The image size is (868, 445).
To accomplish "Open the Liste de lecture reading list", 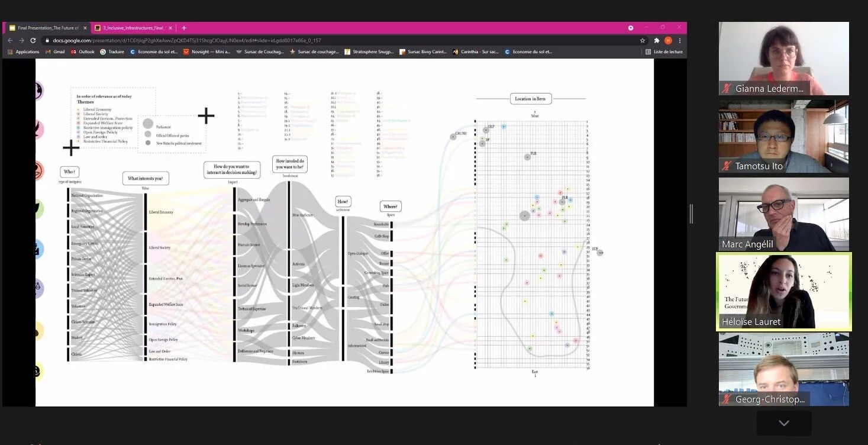I will tap(664, 52).
